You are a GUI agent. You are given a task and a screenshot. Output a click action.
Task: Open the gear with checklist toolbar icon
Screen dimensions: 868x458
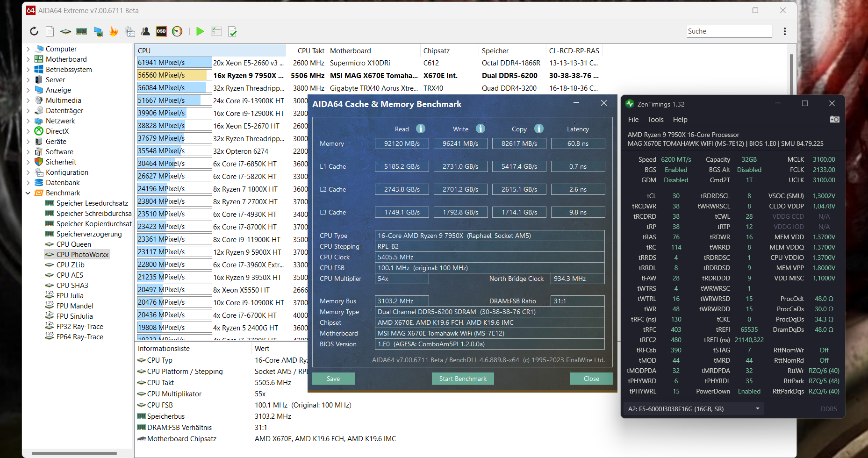click(x=130, y=31)
